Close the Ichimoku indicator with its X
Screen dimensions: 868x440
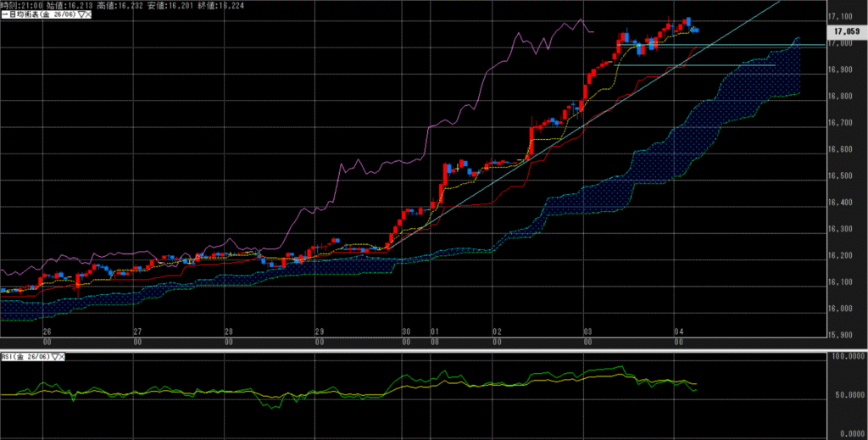[88, 16]
